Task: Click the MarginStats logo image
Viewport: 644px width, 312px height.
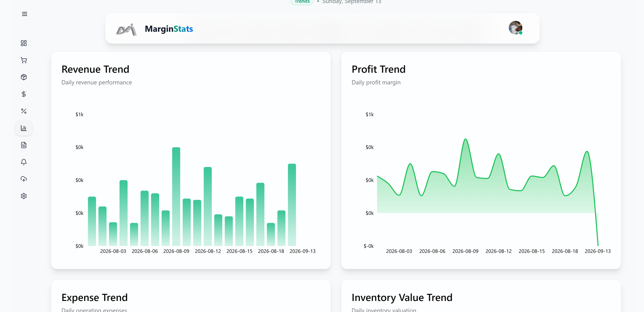Action: [126, 29]
